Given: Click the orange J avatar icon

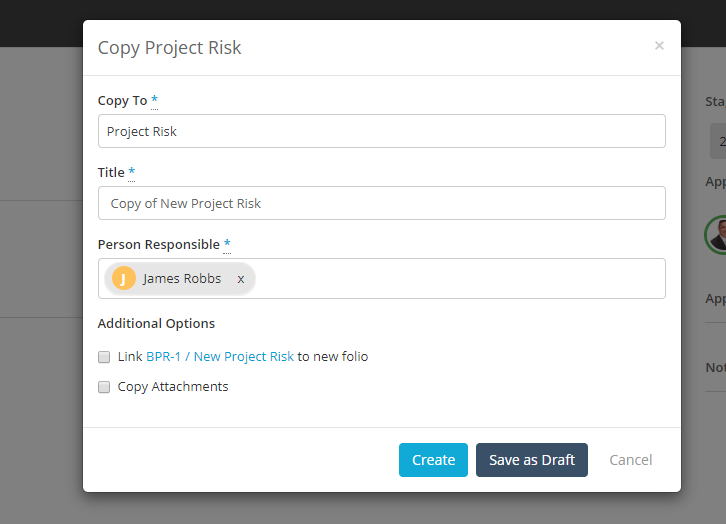Looking at the screenshot, I should point(124,278).
